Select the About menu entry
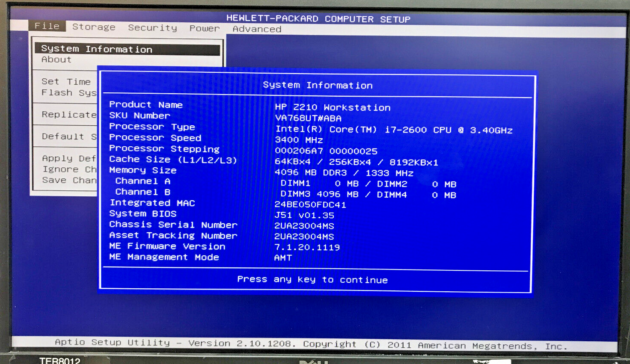This screenshot has width=630, height=364. click(56, 59)
